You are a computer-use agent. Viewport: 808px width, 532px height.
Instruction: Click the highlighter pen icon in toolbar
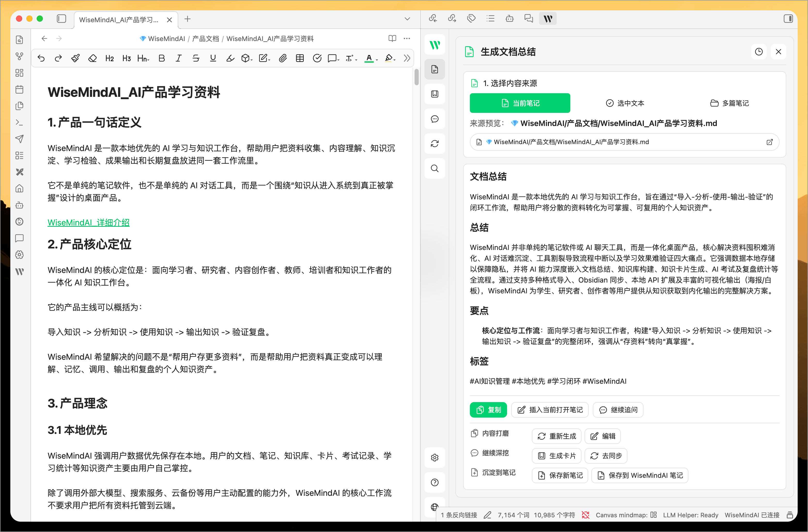pos(230,58)
